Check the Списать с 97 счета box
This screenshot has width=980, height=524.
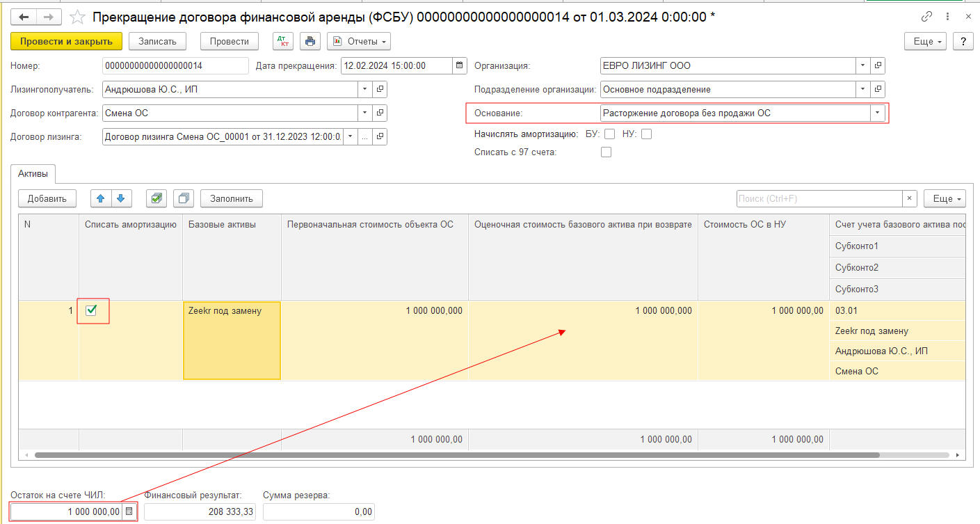(606, 152)
